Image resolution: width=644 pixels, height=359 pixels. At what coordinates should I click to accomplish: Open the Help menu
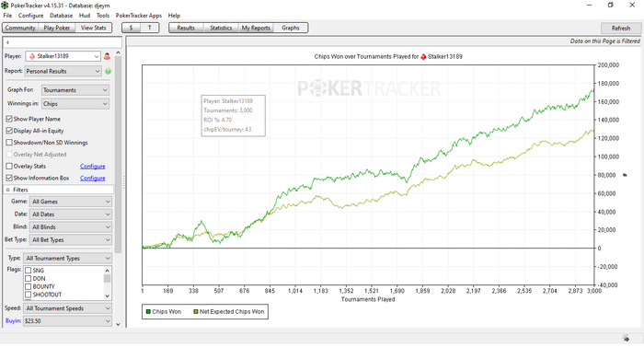pyautogui.click(x=174, y=16)
